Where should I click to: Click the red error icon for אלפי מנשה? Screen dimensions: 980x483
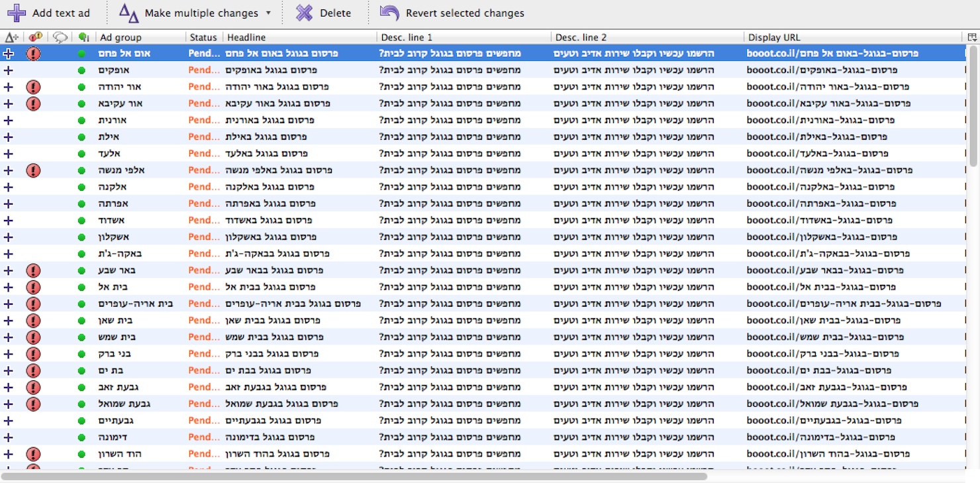(x=33, y=170)
